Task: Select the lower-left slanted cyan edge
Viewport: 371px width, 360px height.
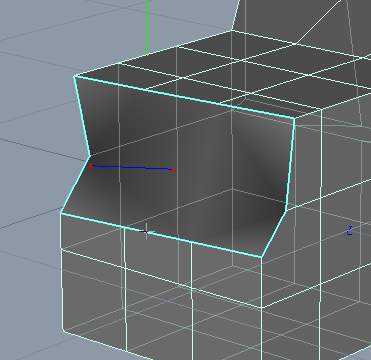Action: [x=75, y=184]
